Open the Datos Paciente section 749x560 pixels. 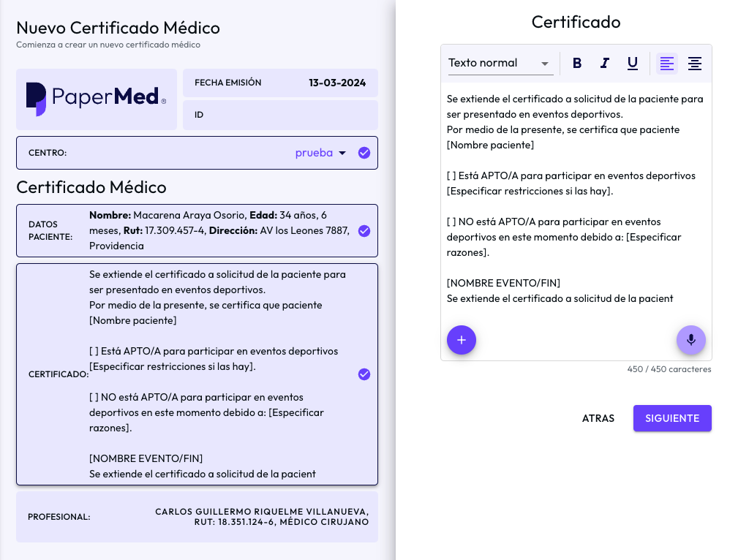(197, 230)
